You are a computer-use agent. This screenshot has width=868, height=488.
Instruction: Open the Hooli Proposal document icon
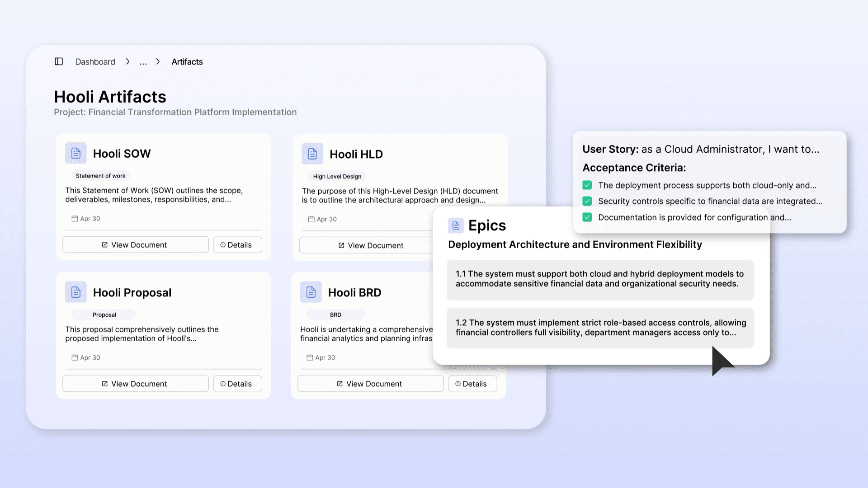(76, 292)
